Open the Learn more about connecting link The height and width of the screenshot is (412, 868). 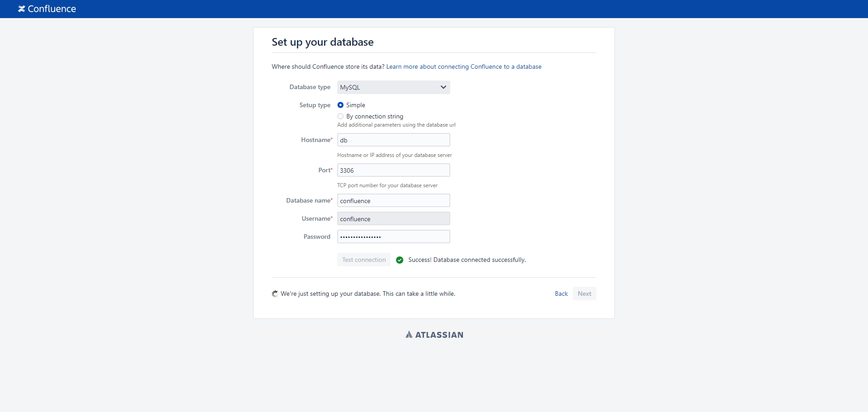click(x=463, y=67)
